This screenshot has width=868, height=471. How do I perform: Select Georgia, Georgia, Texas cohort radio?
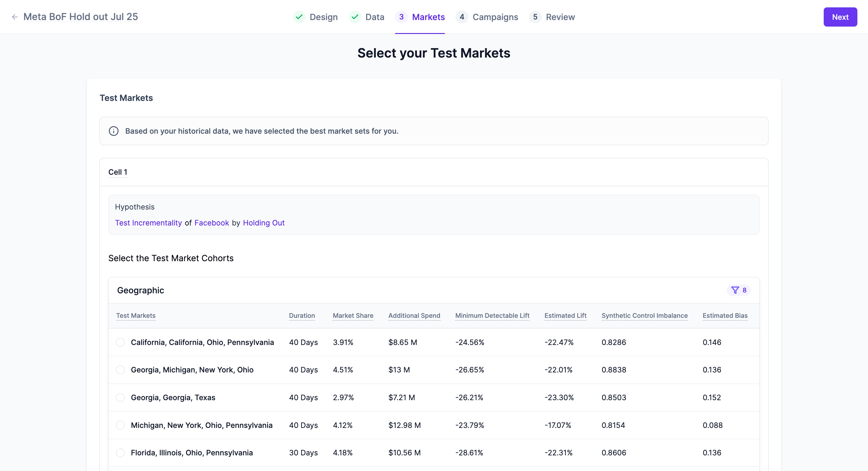click(x=120, y=398)
